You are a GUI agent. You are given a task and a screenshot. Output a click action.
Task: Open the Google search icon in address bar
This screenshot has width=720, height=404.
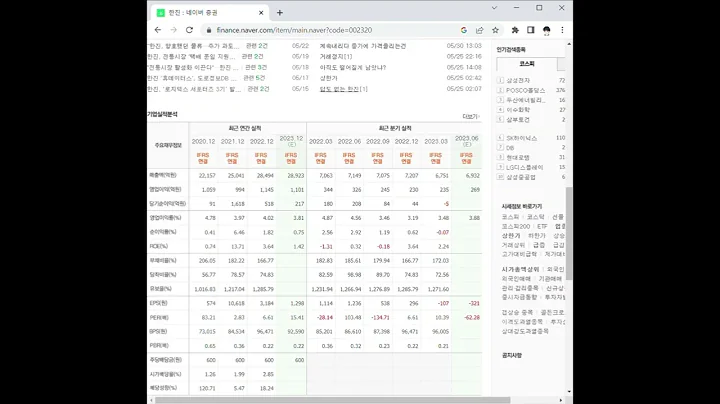[x=464, y=30]
